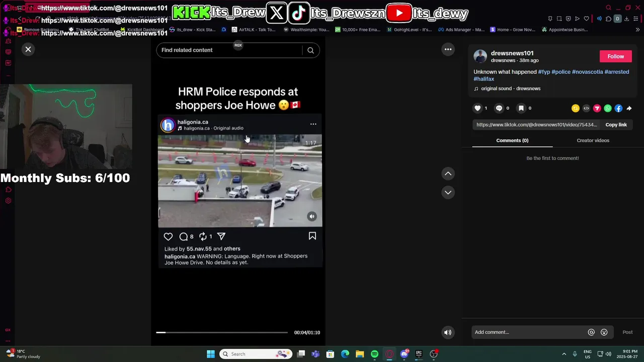Go to next video with down chevron
The image size is (644, 362).
pos(448,193)
